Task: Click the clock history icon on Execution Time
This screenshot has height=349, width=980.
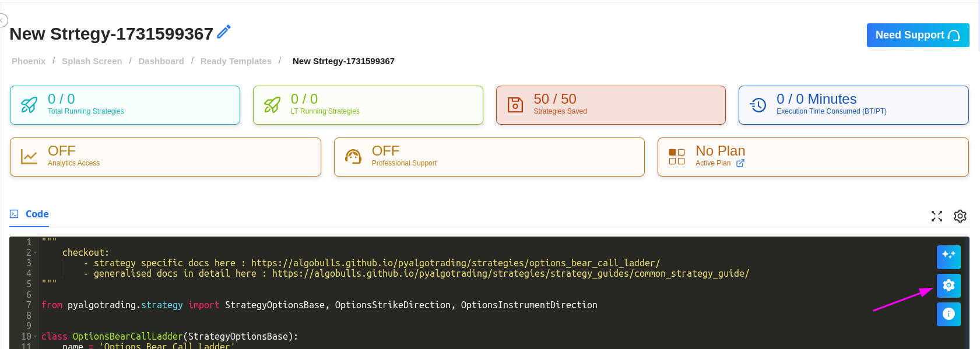Action: 758,105
